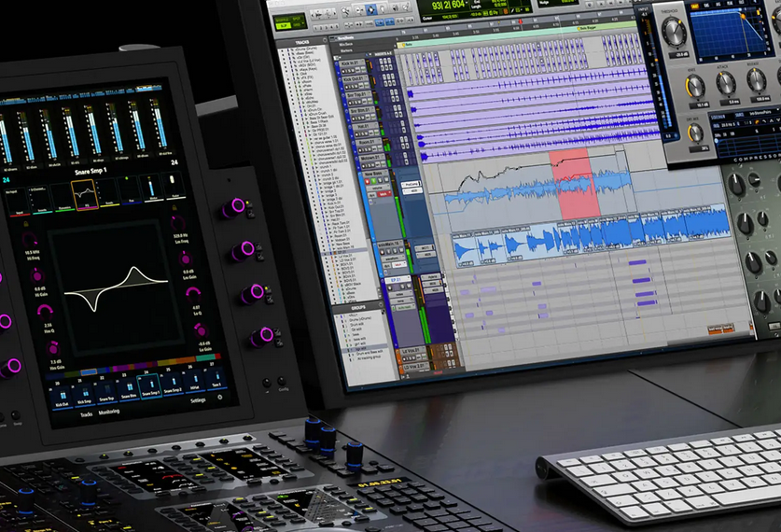
Task: Click the Room.01 track name
Action: click(x=368, y=143)
